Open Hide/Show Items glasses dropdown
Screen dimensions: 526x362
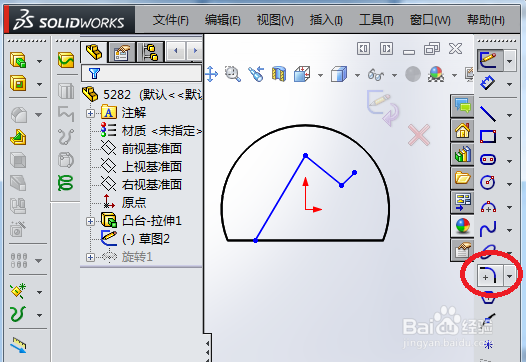tap(395, 75)
